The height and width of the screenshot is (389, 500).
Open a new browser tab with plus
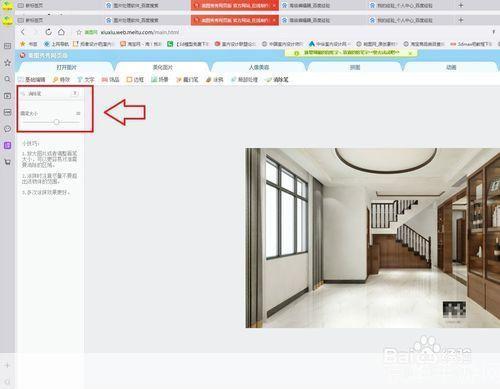[x=461, y=20]
